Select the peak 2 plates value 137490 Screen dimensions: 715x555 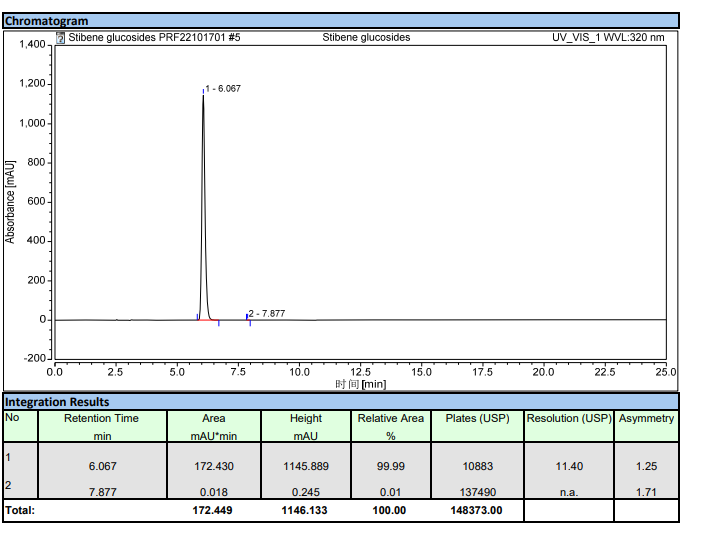[x=475, y=492]
